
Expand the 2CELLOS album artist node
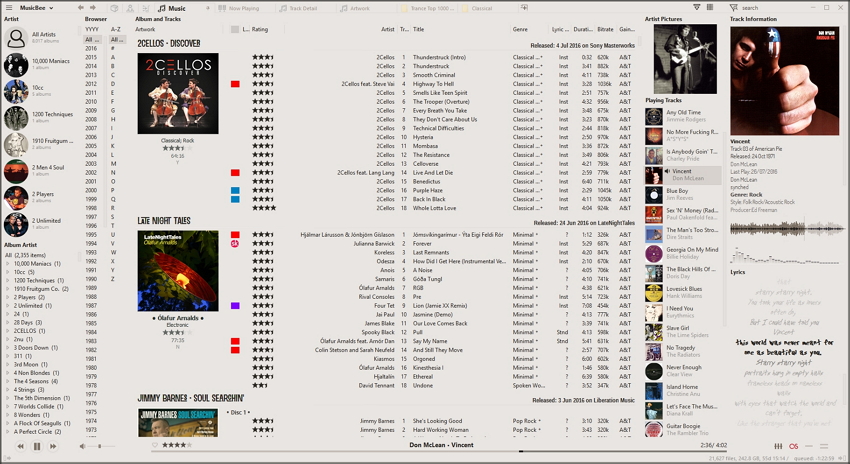click(8, 330)
